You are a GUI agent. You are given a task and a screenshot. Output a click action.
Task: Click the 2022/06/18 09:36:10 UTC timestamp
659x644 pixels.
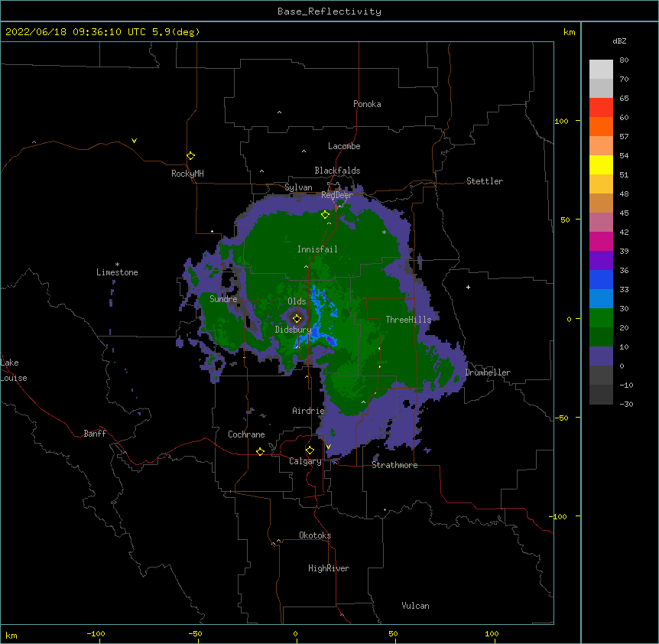pos(76,32)
